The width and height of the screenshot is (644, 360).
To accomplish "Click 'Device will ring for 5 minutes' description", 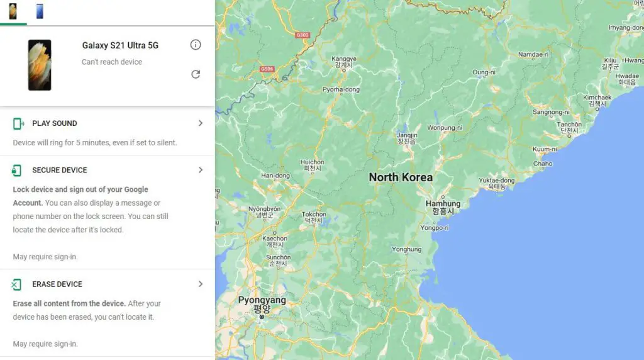I will click(95, 143).
